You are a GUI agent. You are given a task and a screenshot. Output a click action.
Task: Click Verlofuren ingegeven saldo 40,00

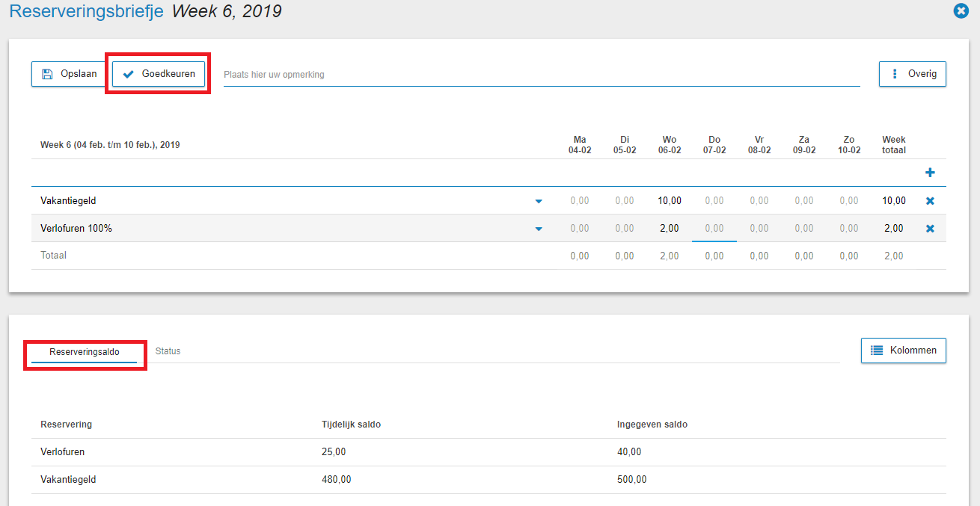pyautogui.click(x=629, y=452)
